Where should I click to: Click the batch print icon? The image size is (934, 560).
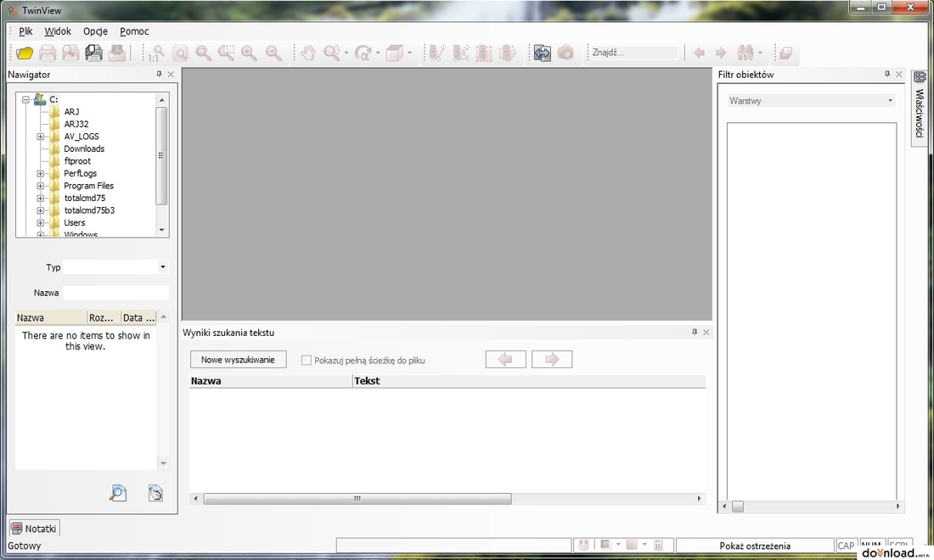tap(94, 53)
